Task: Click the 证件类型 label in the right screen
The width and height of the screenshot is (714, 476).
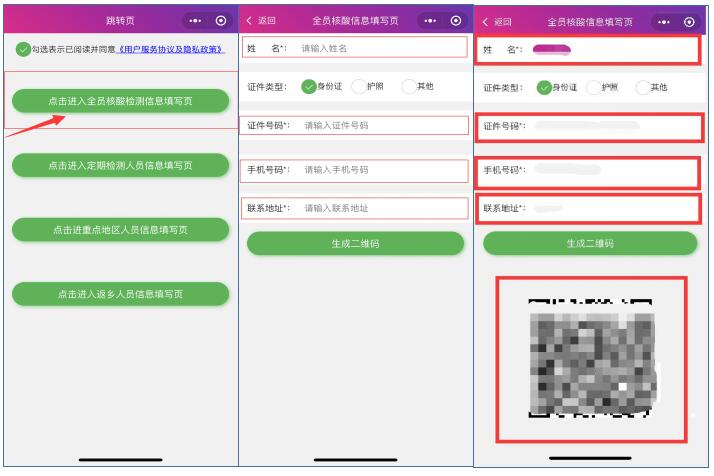Action: pyautogui.click(x=503, y=88)
